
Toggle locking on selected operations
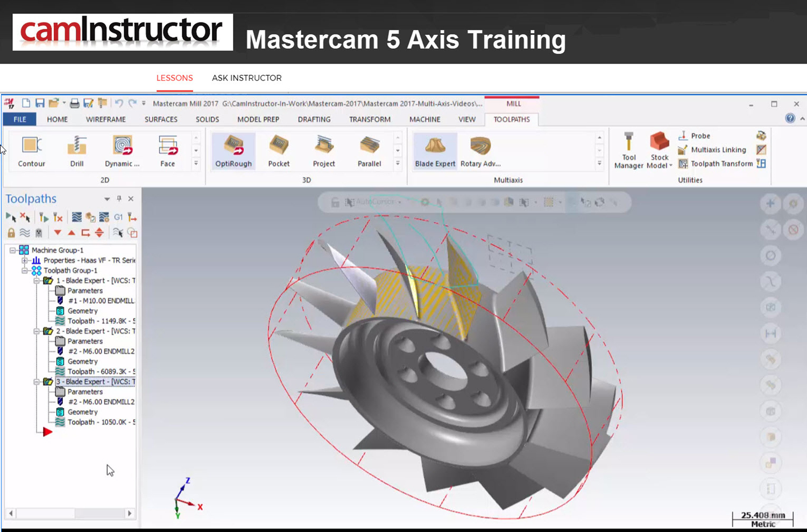click(x=11, y=233)
